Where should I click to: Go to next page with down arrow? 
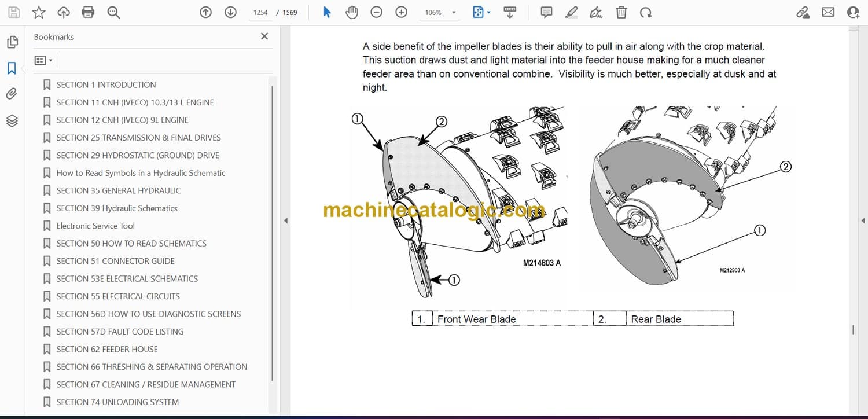coord(230,12)
